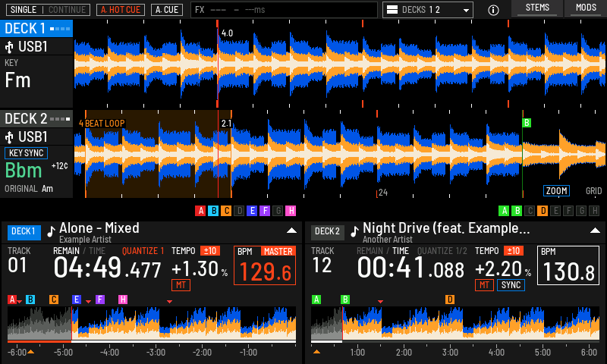This screenshot has width=607, height=364.
Task: Click the FX status field
Action: [x=284, y=10]
